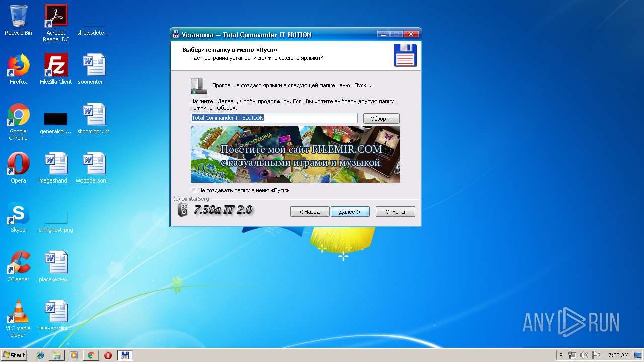The image size is (644, 362).
Task: Go back with the Назад button
Action: pyautogui.click(x=310, y=212)
